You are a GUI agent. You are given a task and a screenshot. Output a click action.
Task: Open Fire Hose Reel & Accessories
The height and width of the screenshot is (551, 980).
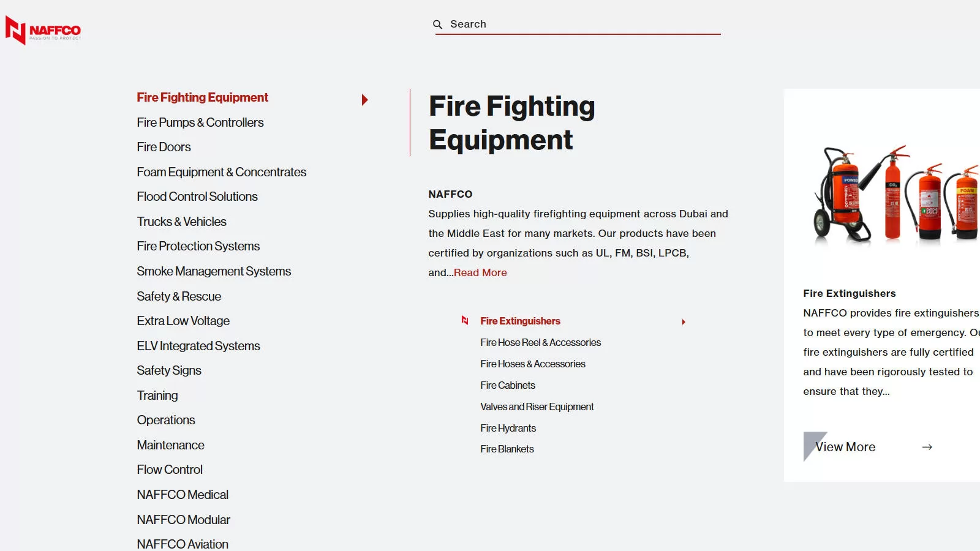coord(540,343)
